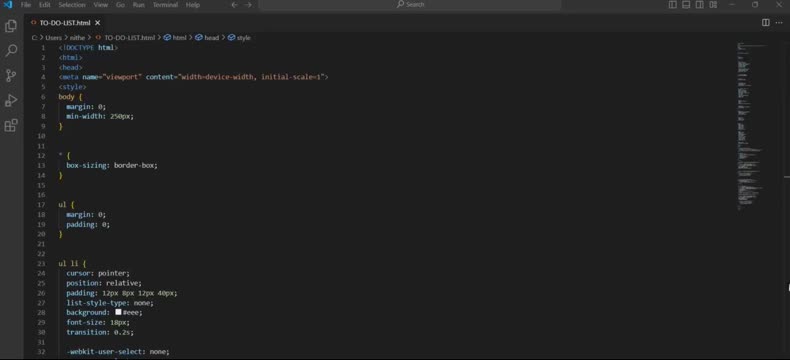790x360 pixels.
Task: Toggle the secondary side bar layout icon
Action: click(700, 5)
